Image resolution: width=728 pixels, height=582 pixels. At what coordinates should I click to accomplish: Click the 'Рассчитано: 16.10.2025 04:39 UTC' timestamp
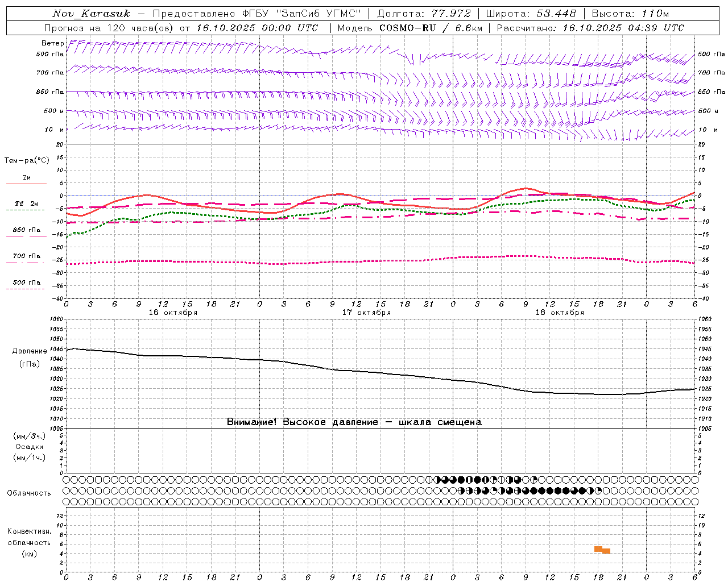point(590,28)
